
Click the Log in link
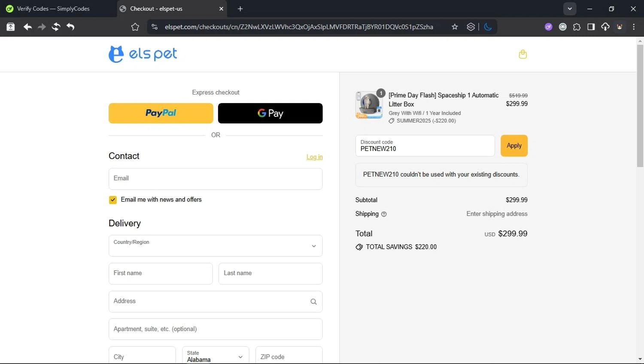(x=315, y=157)
